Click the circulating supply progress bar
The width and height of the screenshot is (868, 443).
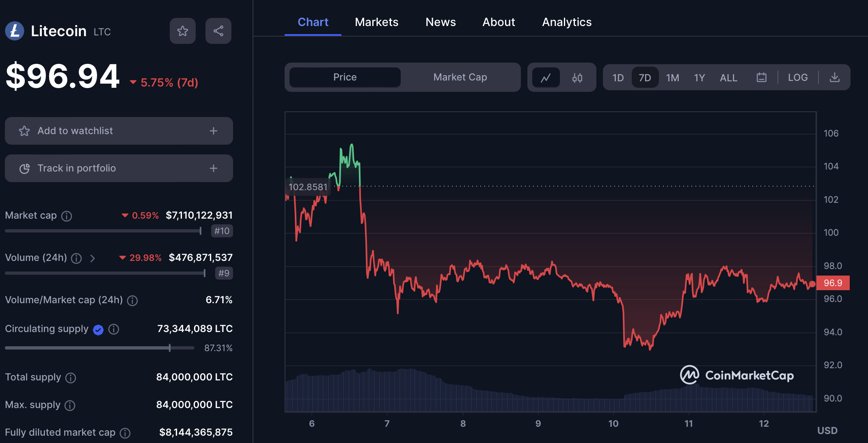(x=99, y=348)
